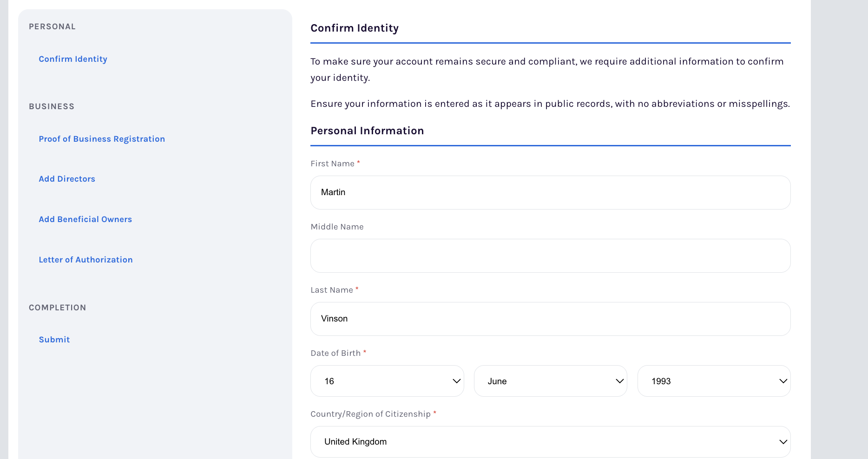Open the birth month dropdown showing June
The image size is (868, 459).
(544, 381)
